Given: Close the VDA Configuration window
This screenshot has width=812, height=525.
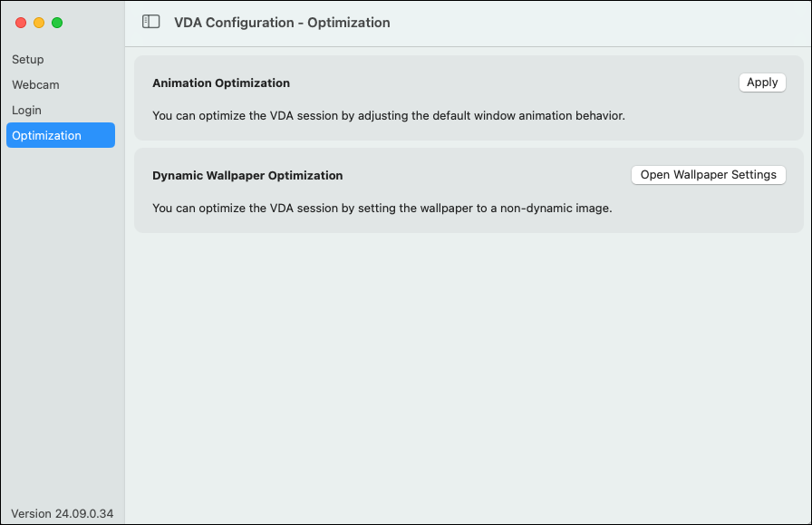Looking at the screenshot, I should pyautogui.click(x=21, y=23).
